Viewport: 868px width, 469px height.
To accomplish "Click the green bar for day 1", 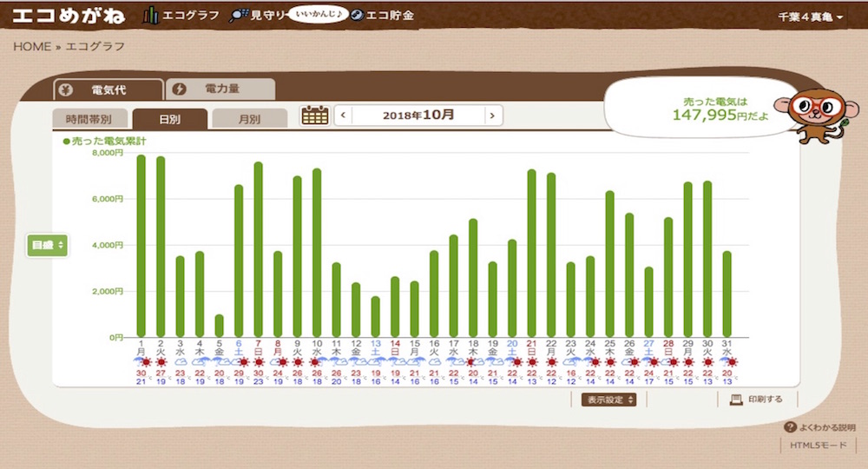I will pos(141,247).
